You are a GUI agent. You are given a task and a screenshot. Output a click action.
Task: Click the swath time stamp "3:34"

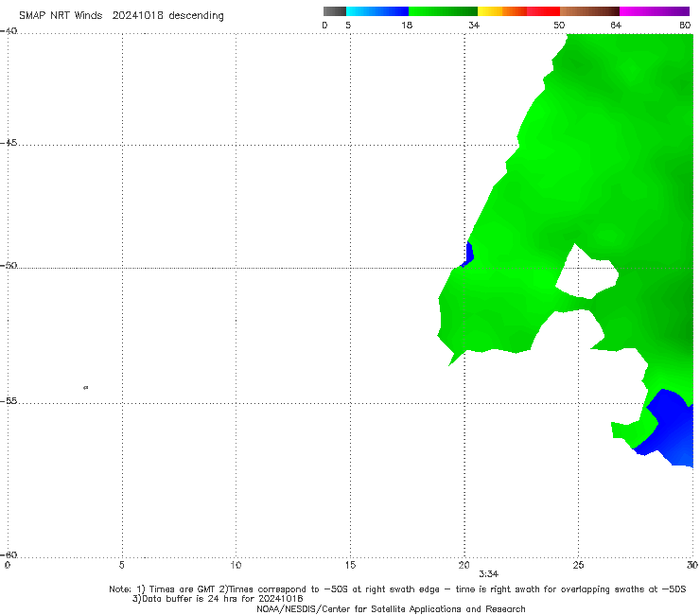coord(489,574)
